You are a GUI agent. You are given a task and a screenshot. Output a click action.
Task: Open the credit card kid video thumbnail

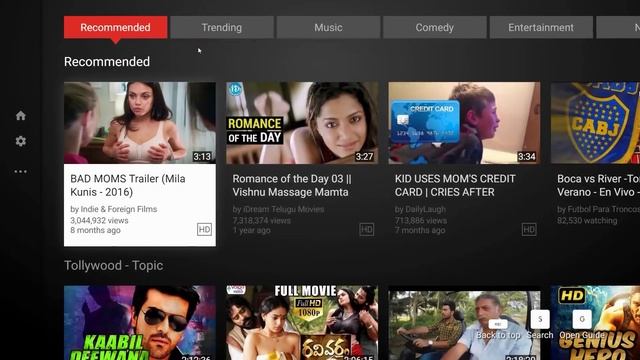pyautogui.click(x=464, y=123)
